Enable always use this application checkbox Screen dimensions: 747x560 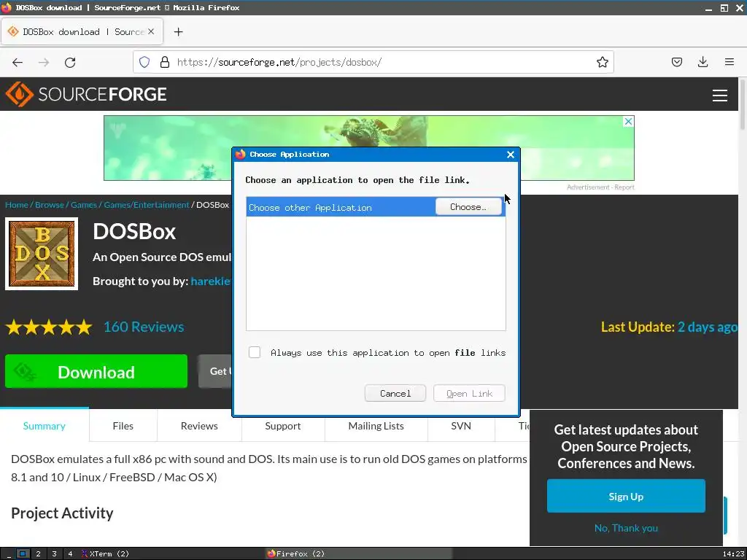[255, 352]
